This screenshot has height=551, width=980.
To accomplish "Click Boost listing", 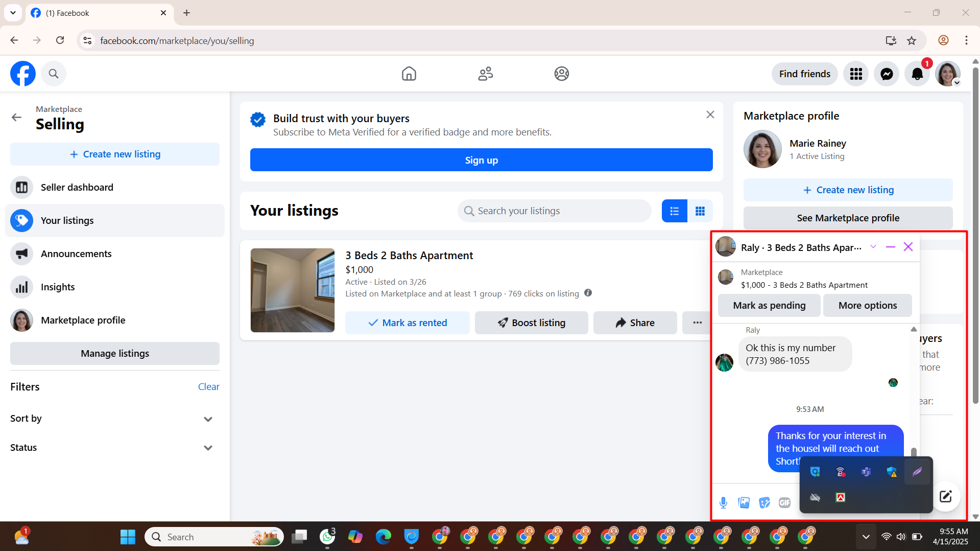I will [531, 323].
